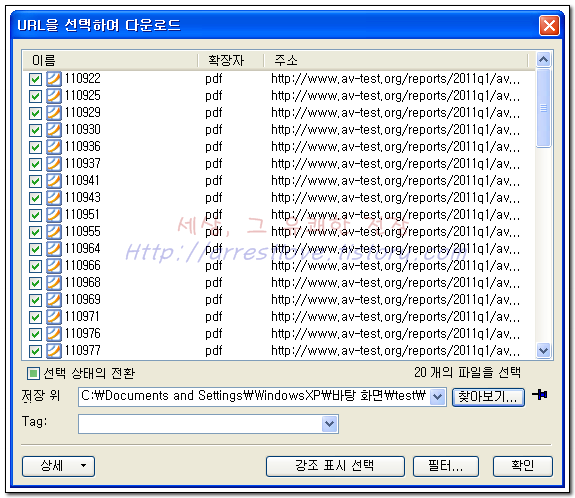The image size is (575, 498).
Task: Click the pdf file icon next to 110922
Action: point(54,79)
